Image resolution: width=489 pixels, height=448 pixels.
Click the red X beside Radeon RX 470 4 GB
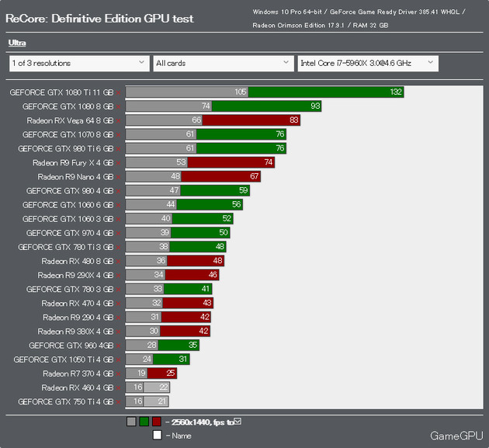tap(119, 304)
